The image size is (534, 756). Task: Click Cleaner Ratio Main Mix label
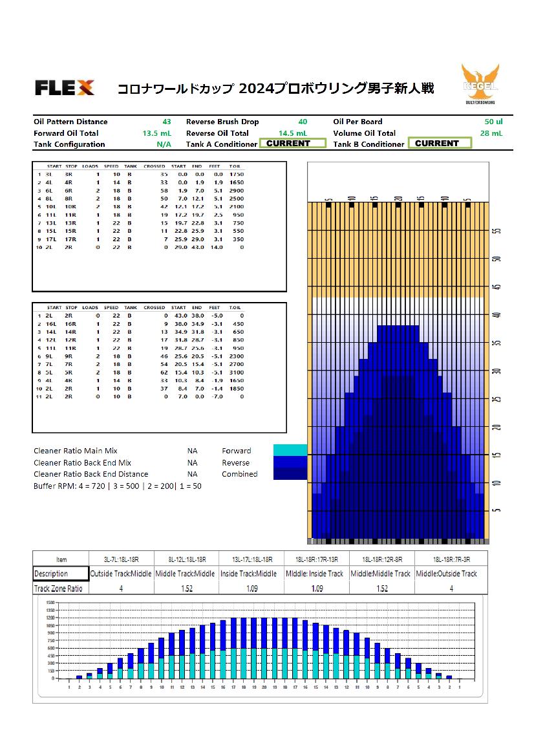pos(76,451)
